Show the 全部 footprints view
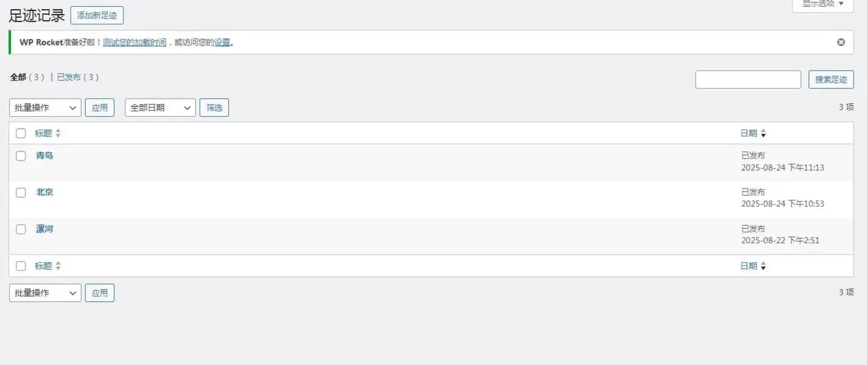This screenshot has height=365, width=868. [x=18, y=77]
